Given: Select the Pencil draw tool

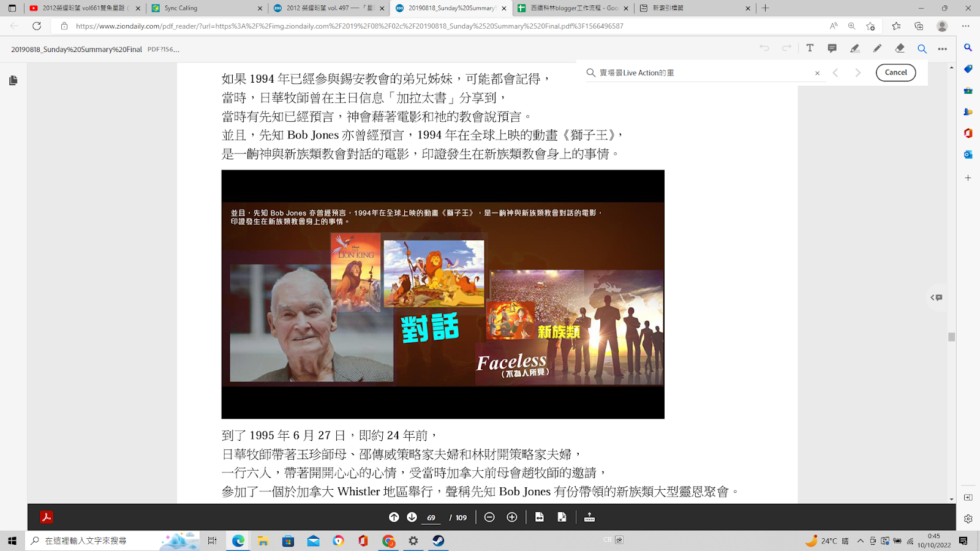Looking at the screenshot, I should (x=877, y=48).
